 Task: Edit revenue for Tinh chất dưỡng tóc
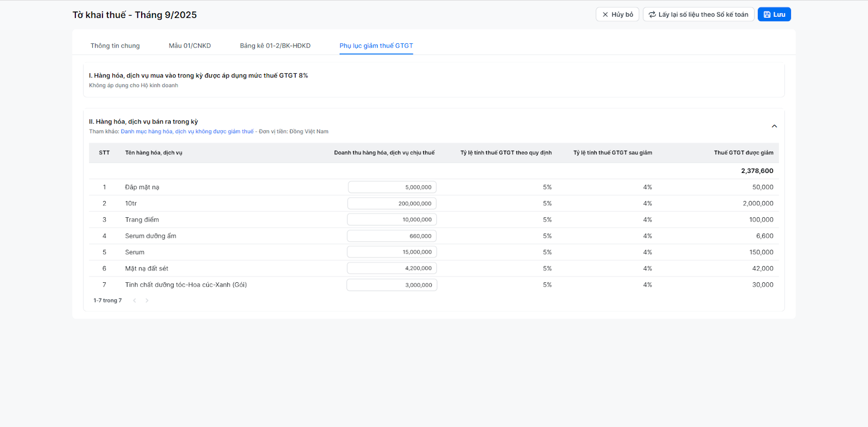pyautogui.click(x=392, y=285)
